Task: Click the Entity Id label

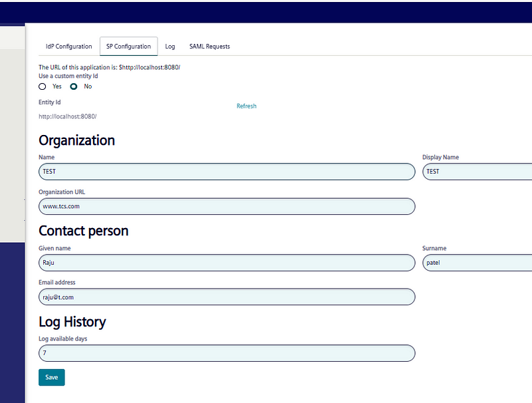Action: coord(49,102)
